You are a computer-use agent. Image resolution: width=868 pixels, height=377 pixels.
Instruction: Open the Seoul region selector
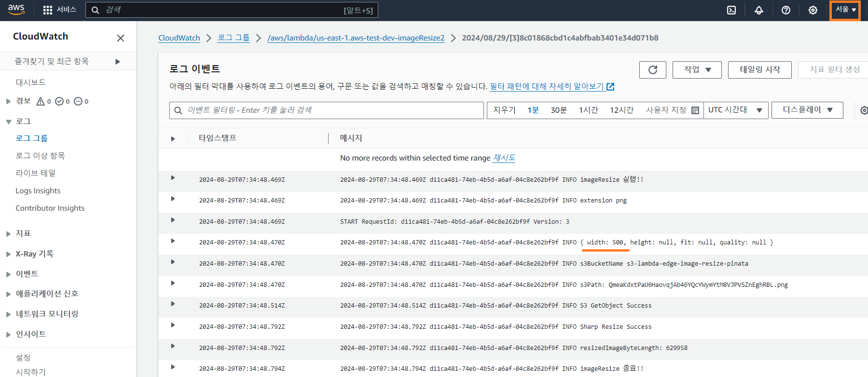tap(845, 10)
